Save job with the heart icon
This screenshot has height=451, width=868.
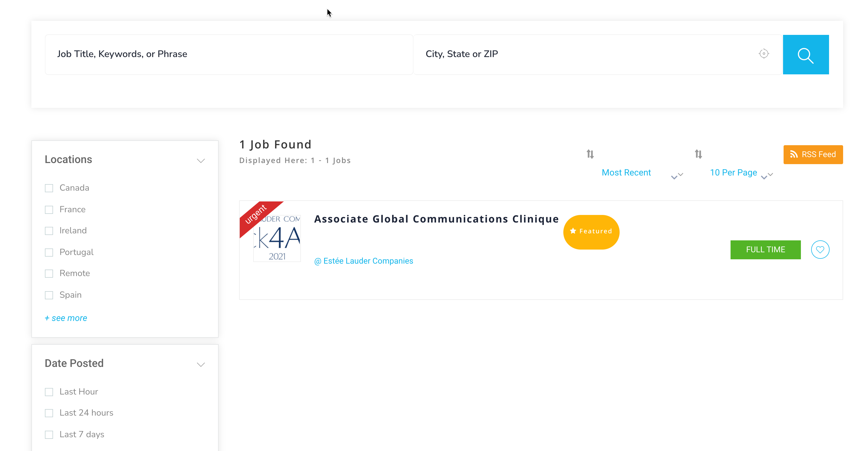point(820,250)
